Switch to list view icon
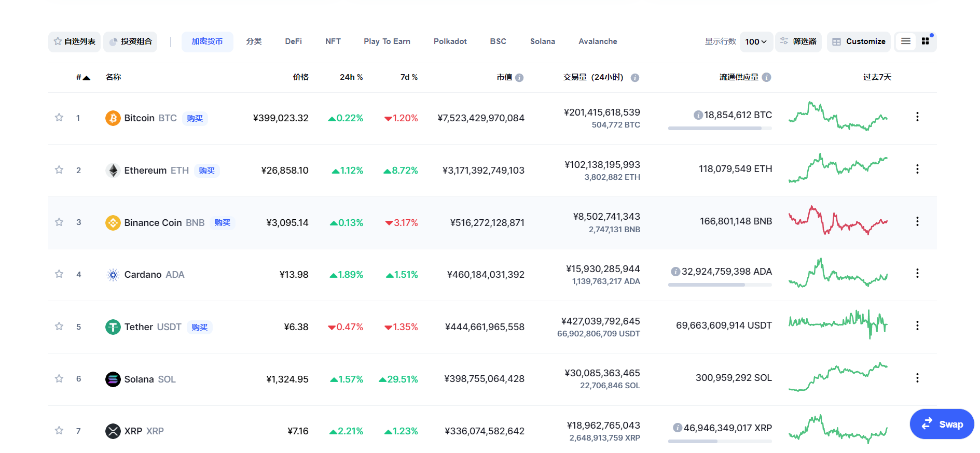This screenshot has height=453, width=980. click(906, 41)
